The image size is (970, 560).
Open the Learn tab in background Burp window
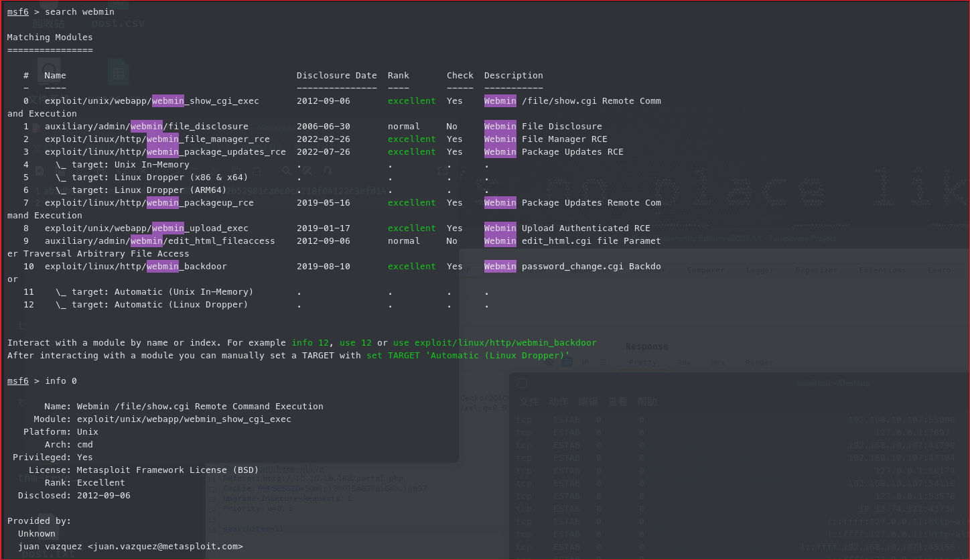click(x=939, y=270)
